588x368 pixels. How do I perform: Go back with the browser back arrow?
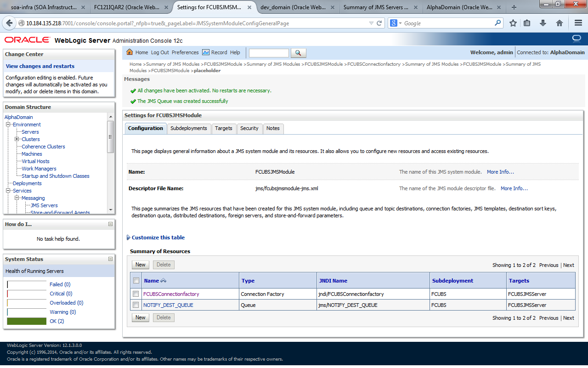[9, 23]
